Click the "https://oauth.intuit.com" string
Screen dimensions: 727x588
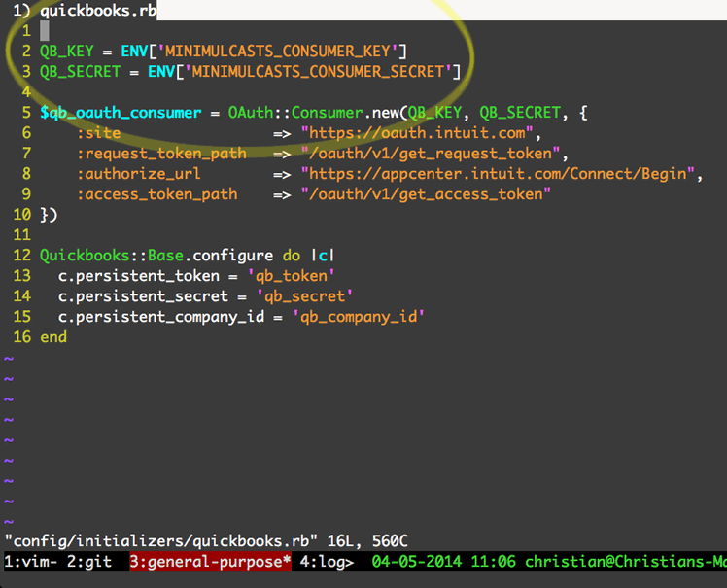click(417, 133)
